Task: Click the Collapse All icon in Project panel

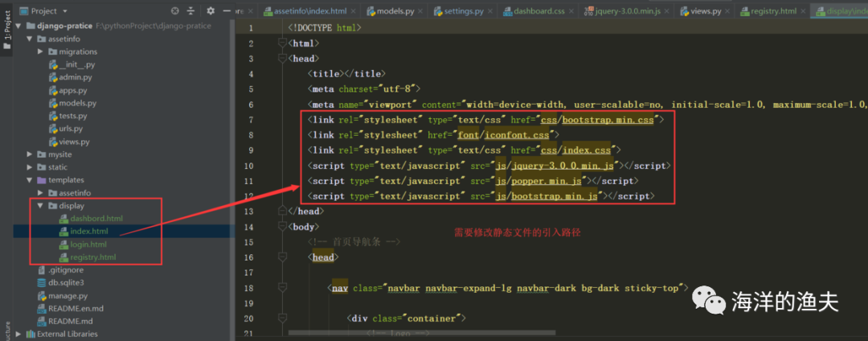Action: [x=191, y=10]
